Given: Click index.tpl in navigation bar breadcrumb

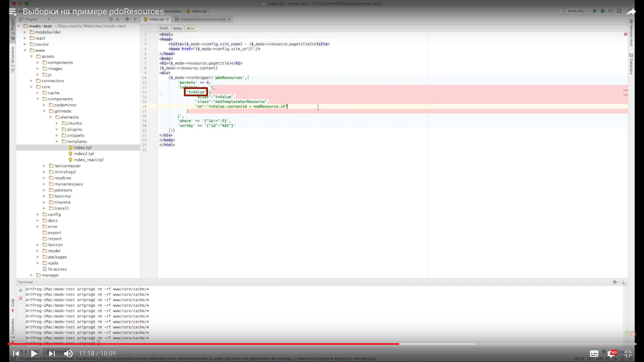Looking at the screenshot, I should click(196, 11).
